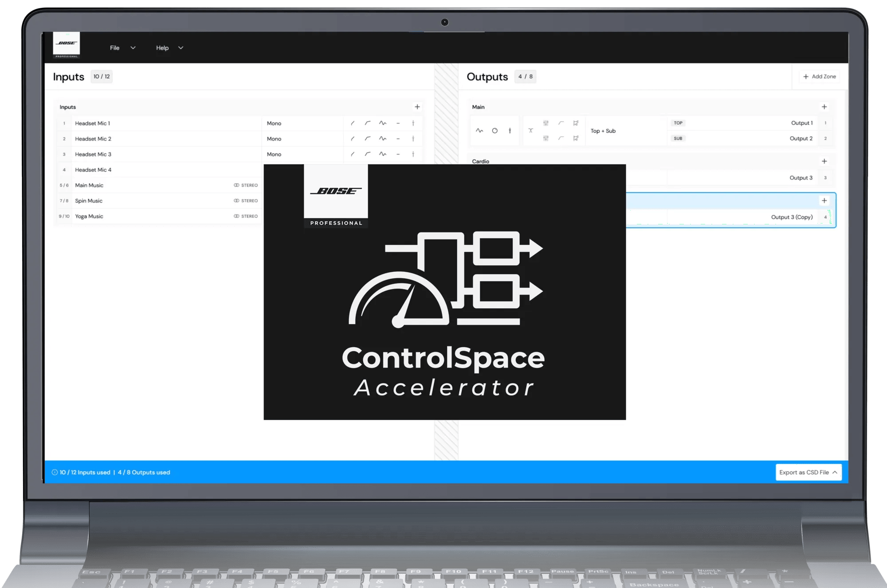The width and height of the screenshot is (887, 588).
Task: Click the speaker EQ sliders icon for Output 1
Action: (546, 123)
